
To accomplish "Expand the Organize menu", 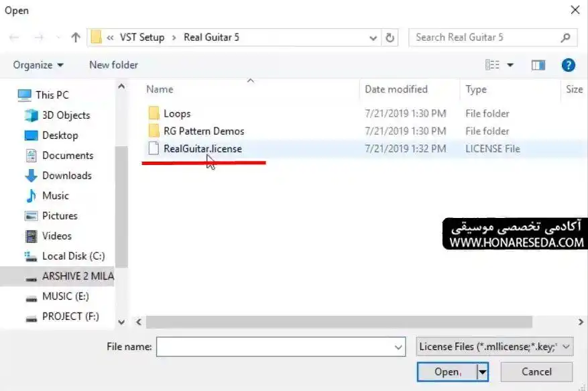I will point(38,65).
